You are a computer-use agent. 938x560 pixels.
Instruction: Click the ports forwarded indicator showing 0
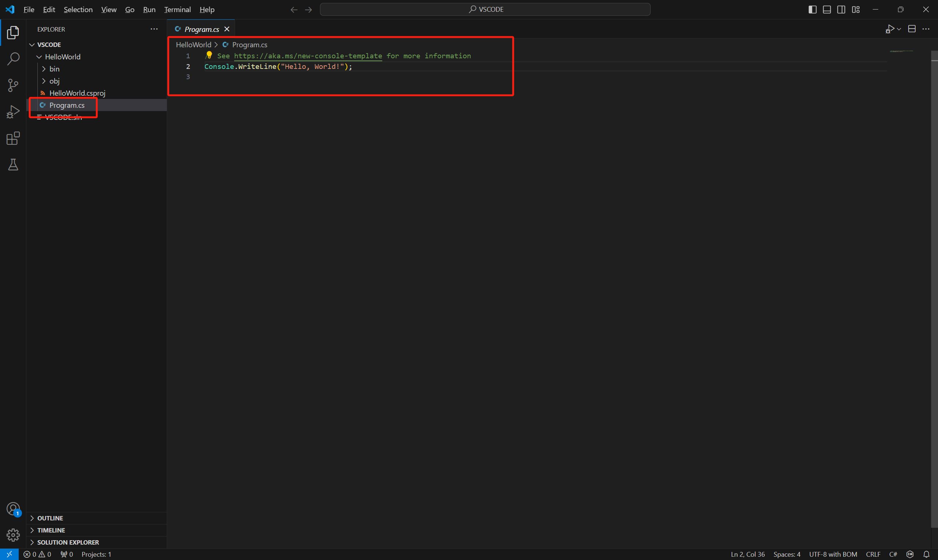[x=66, y=555]
